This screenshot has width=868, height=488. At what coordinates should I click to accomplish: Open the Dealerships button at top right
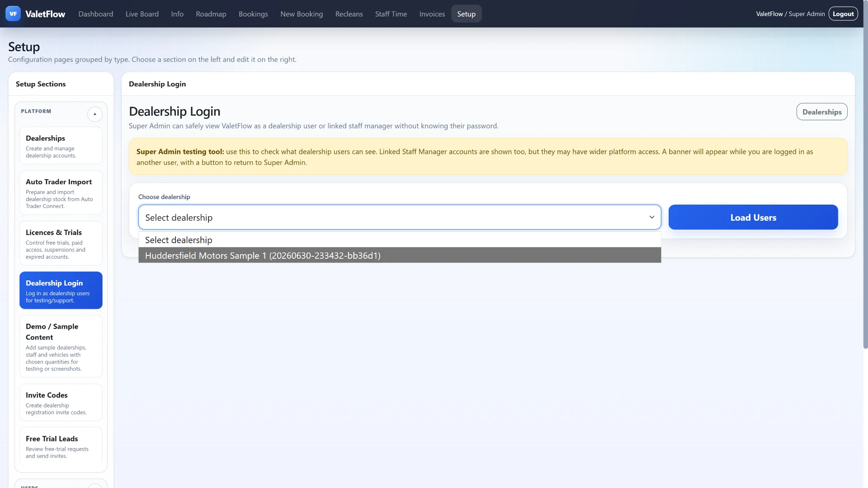click(x=821, y=112)
